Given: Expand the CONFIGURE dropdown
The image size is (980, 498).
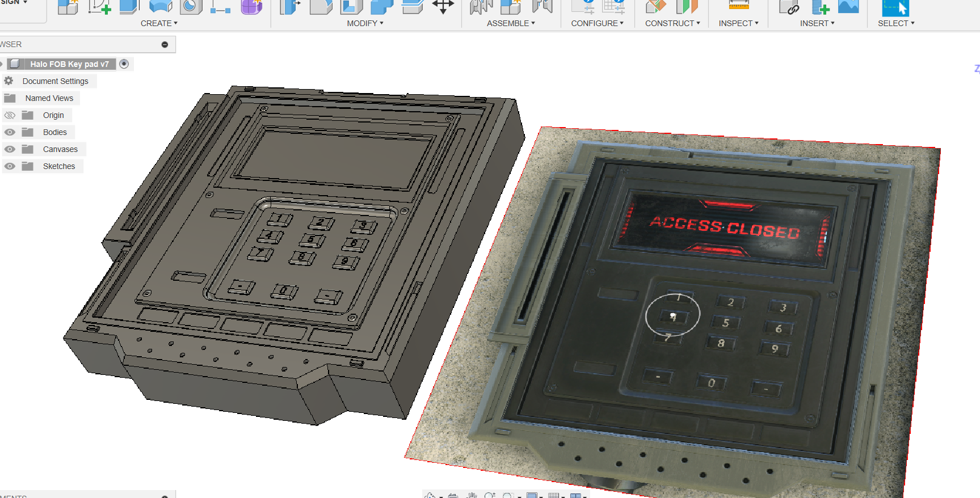Looking at the screenshot, I should pos(598,23).
